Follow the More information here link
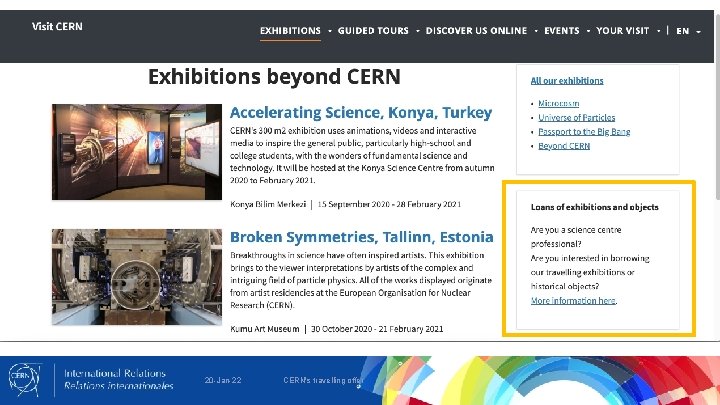Viewport: 720px width, 405px height. (x=573, y=301)
